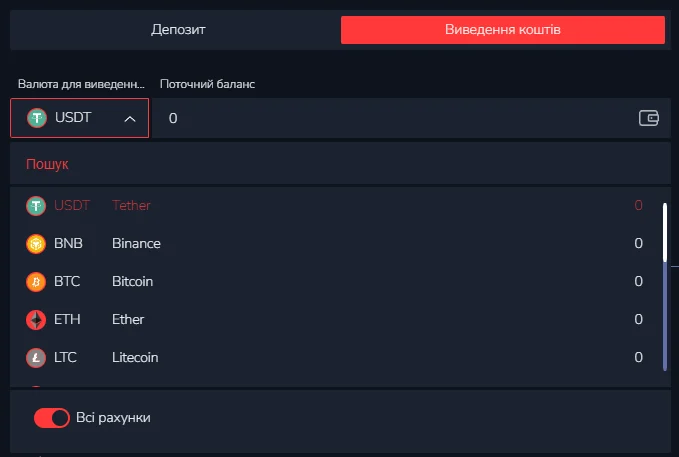Click the wallet icon beside current balance
Screen dimensions: 679x457
(x=649, y=118)
